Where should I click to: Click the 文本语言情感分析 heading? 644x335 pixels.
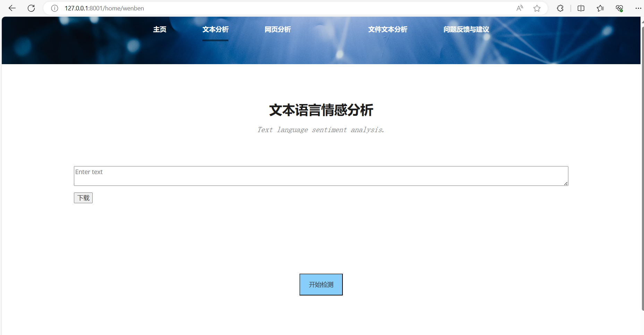321,110
